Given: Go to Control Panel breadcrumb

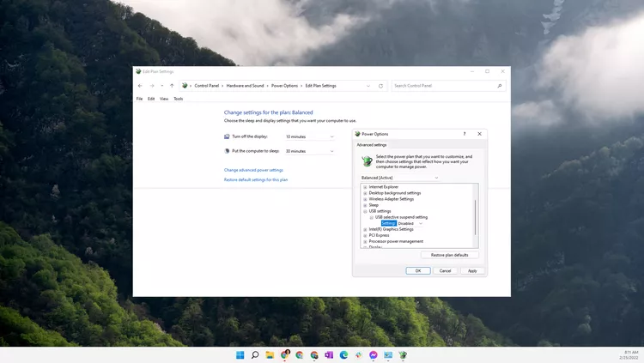Looking at the screenshot, I should [207, 86].
